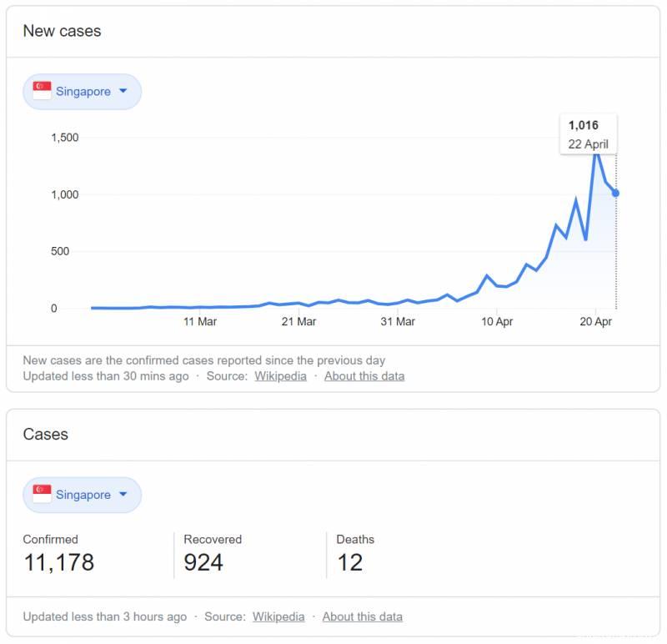Click the Confirmed count 11,178
The image size is (667, 644).
[58, 562]
